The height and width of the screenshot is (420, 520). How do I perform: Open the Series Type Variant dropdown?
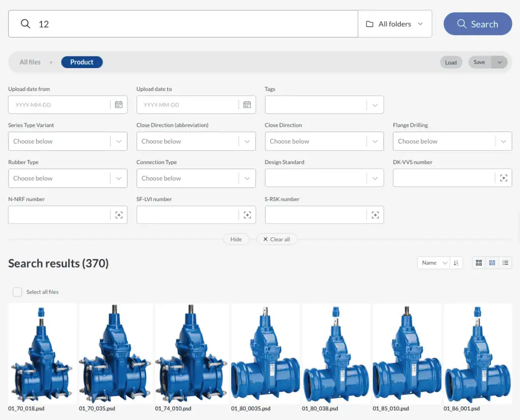[x=68, y=141]
